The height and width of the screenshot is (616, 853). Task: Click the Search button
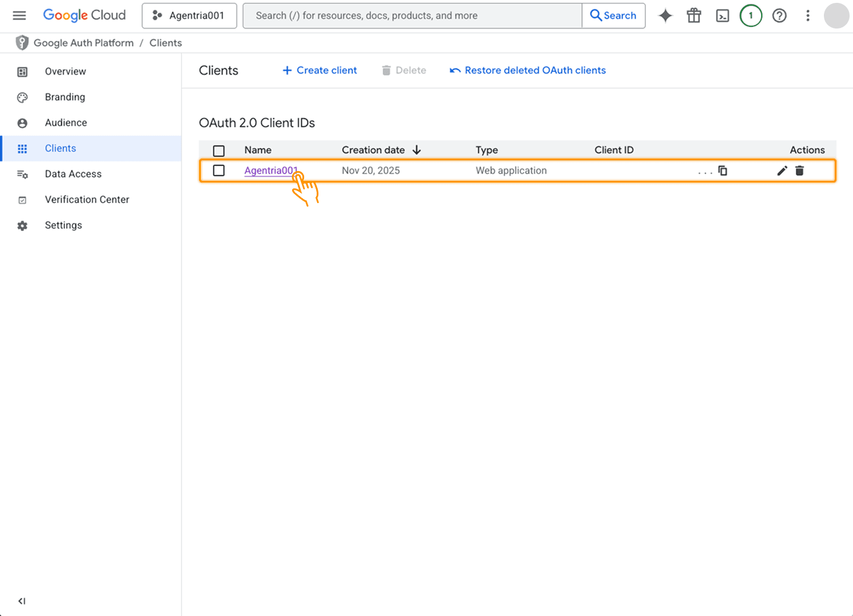pyautogui.click(x=613, y=15)
